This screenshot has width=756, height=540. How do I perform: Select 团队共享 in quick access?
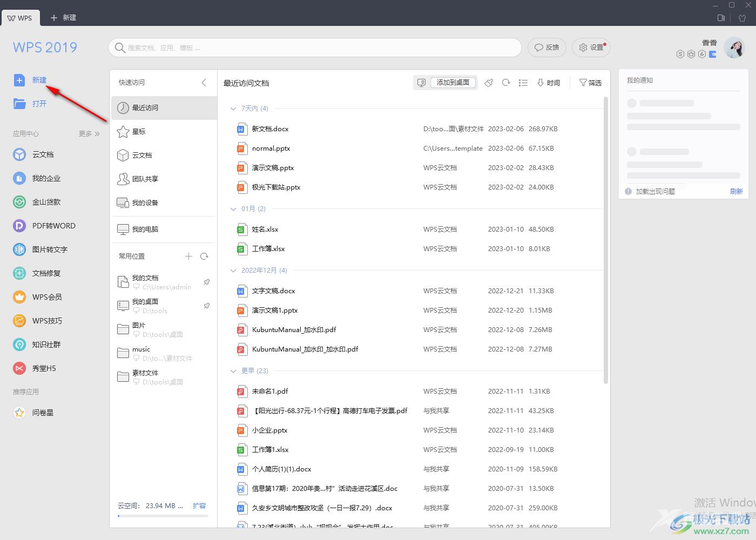click(164, 179)
